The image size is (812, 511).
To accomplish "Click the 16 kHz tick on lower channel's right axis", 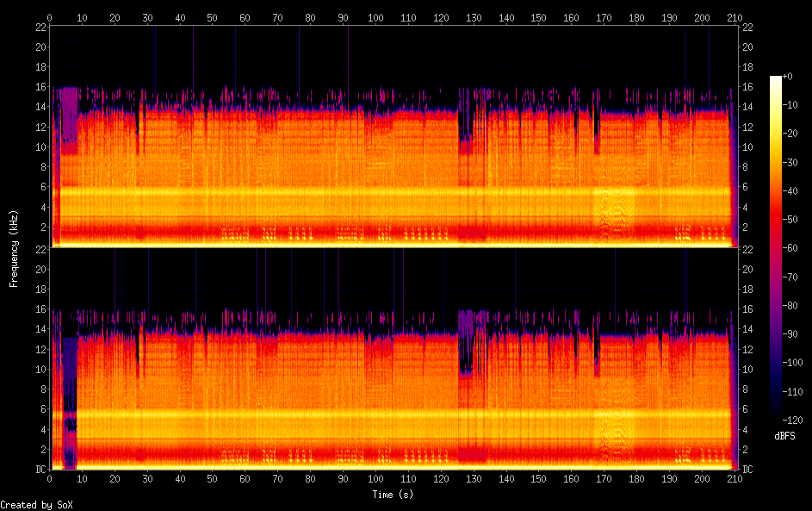I will click(x=746, y=309).
